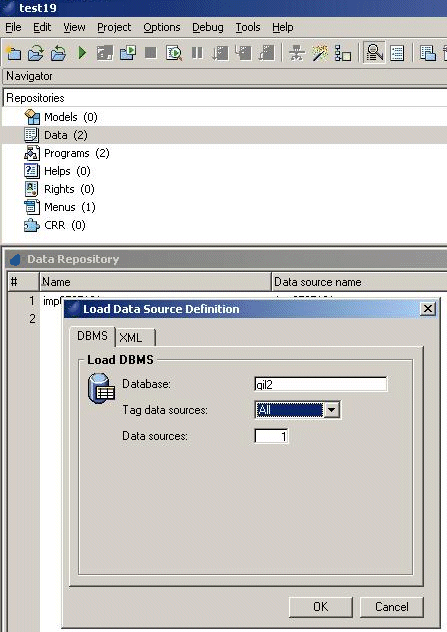
Task: Click the list properties toolbar icon
Action: pos(397,53)
